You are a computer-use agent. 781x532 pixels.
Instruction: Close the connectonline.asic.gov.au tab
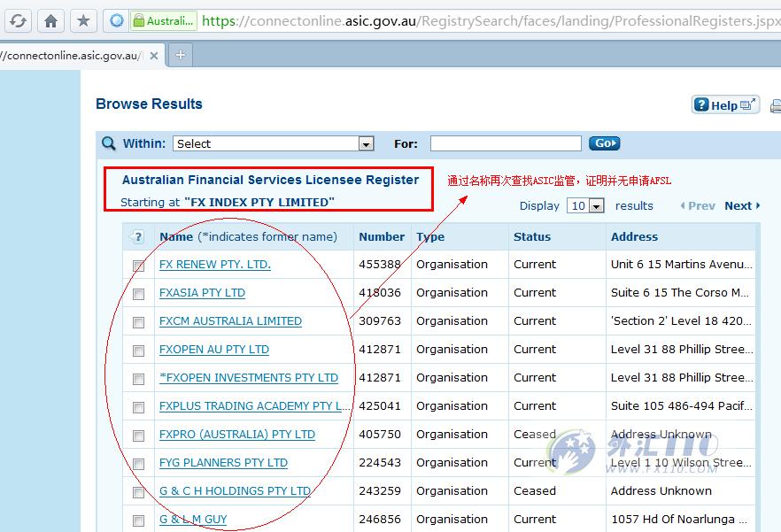click(154, 56)
